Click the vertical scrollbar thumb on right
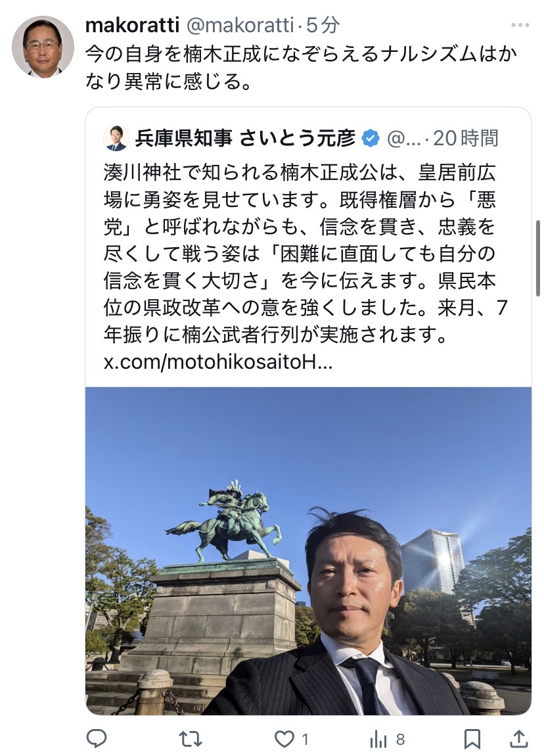This screenshot has width=544, height=756. 537,258
